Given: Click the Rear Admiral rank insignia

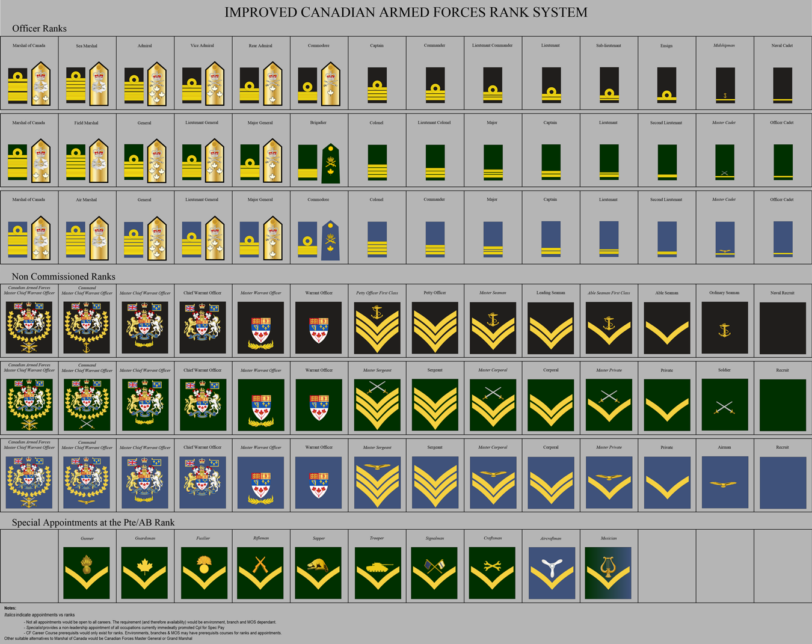Looking at the screenshot, I should click(x=260, y=84).
